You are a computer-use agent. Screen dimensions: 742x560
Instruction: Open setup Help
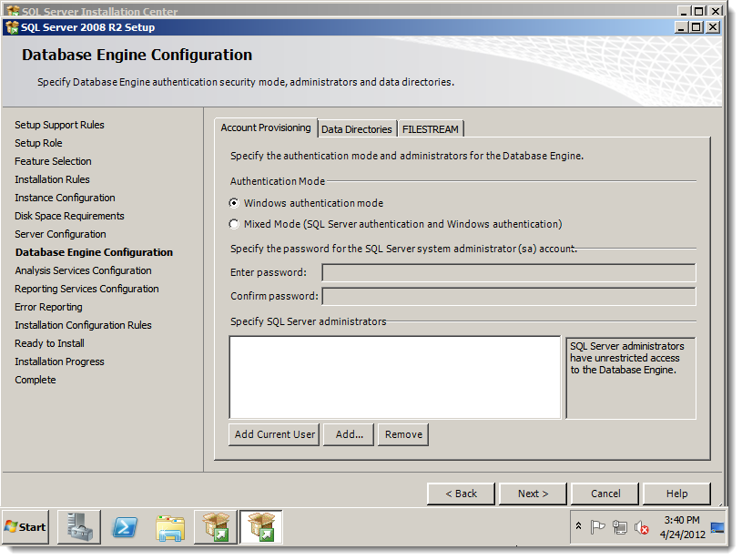676,494
